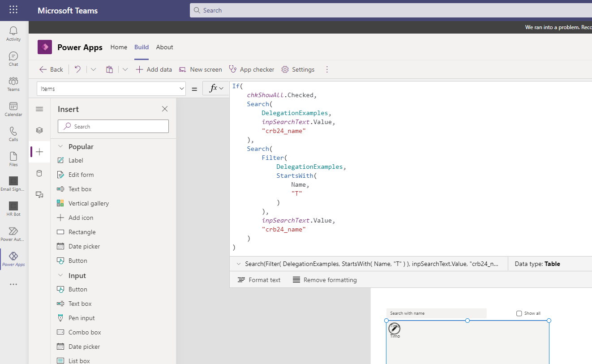
Task: Open the Teams app launcher grid
Action: 13,10
